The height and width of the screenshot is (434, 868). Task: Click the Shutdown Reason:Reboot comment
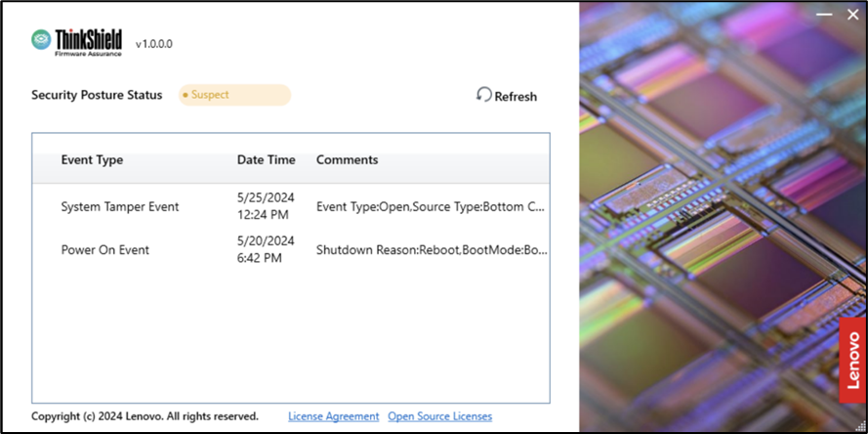coord(432,250)
